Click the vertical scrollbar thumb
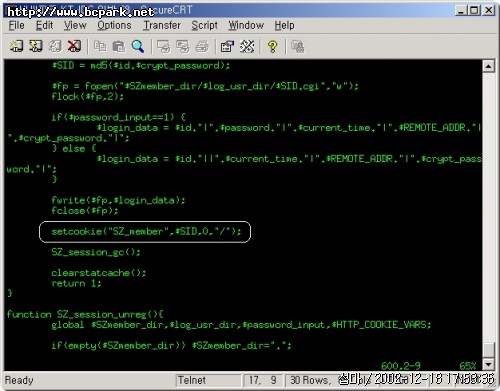Viewport: 500px width, 391px height. click(488, 350)
